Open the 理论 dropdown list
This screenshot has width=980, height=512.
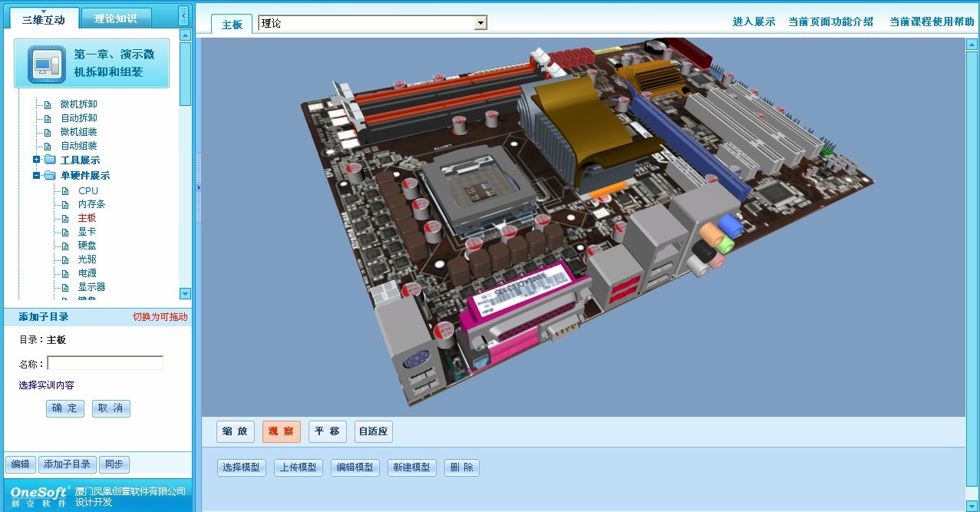[480, 23]
